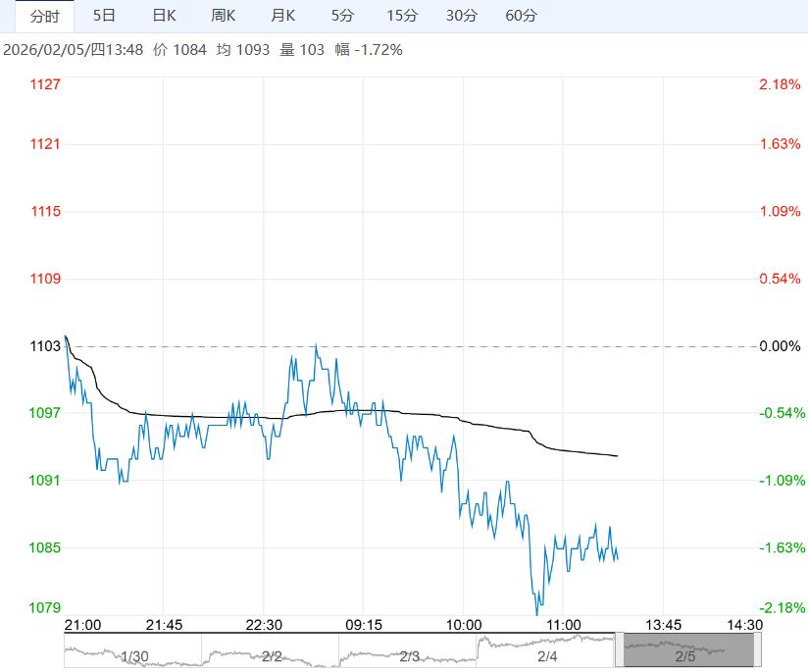The height and width of the screenshot is (672, 808).
Task: Choose the 30分 interval tab
Action: tap(462, 16)
